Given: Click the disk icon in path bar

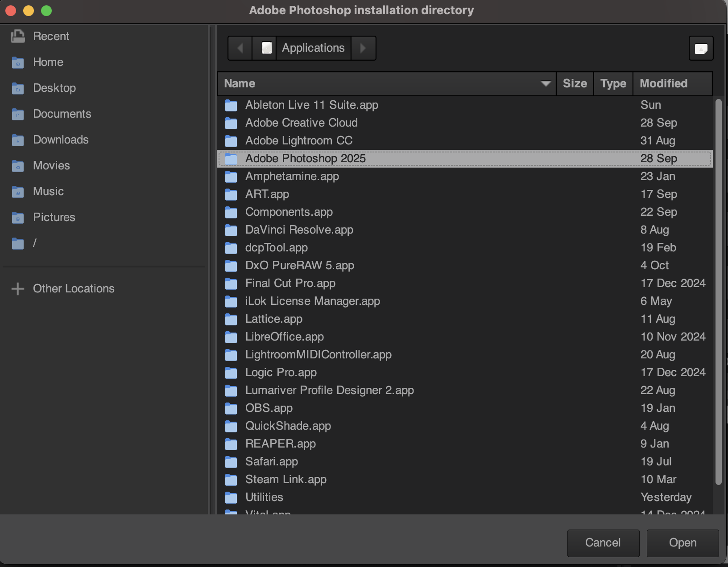Looking at the screenshot, I should point(266,48).
